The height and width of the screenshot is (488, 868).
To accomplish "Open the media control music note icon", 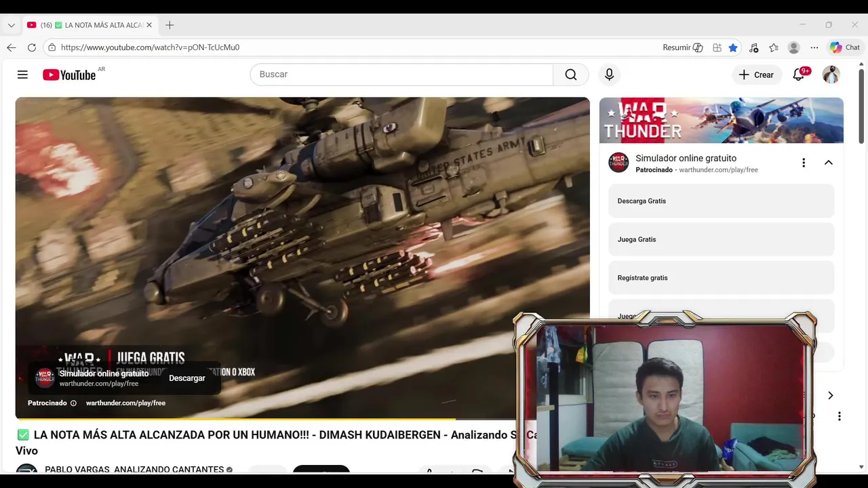I will coord(753,47).
